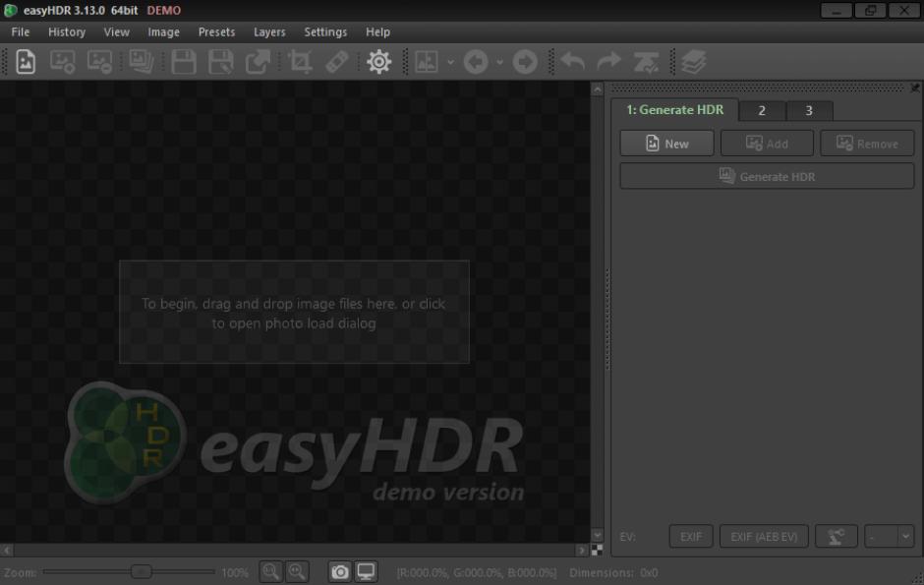Click horizontal scrollbar left arrow
Viewport: 924px width, 585px height.
click(7, 551)
